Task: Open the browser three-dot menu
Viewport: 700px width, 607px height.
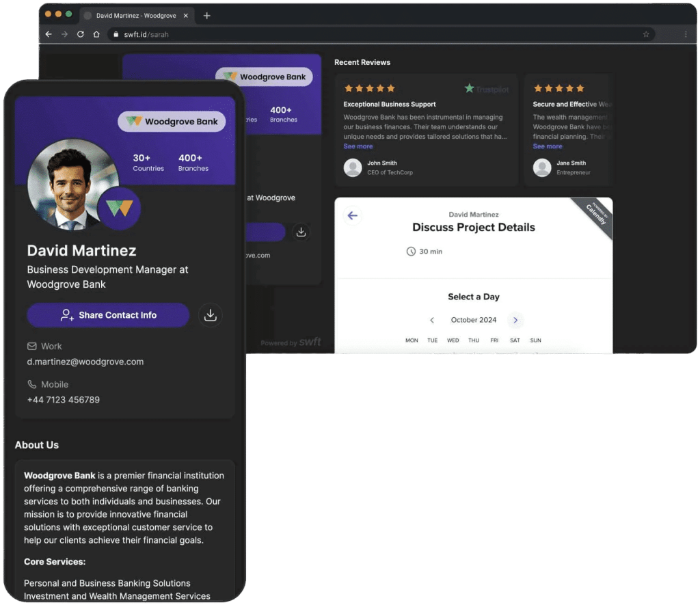Action: click(686, 34)
